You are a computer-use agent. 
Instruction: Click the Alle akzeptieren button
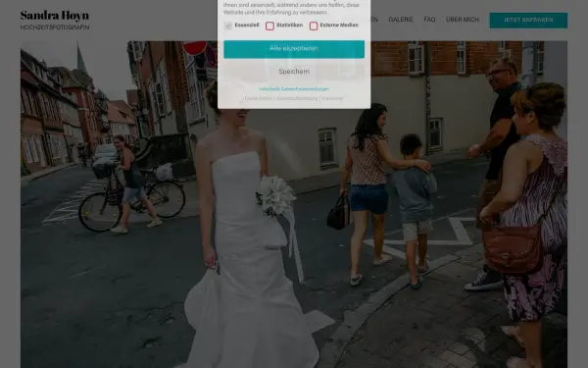coord(294,49)
